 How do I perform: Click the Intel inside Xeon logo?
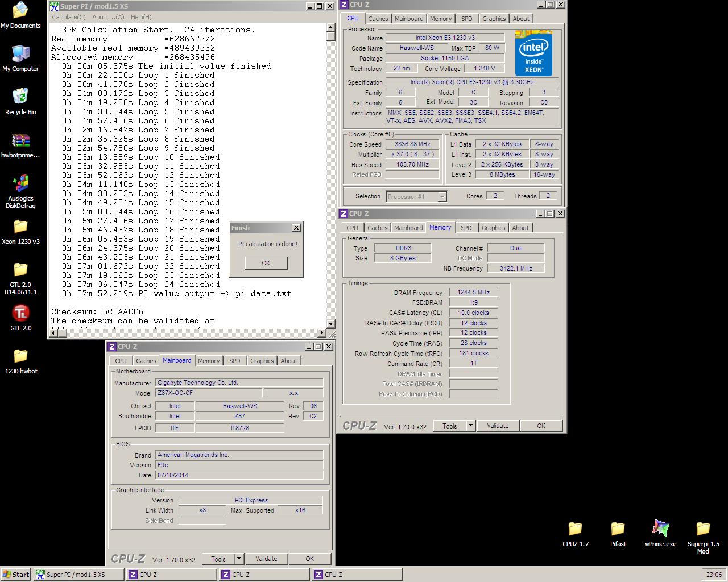click(533, 53)
